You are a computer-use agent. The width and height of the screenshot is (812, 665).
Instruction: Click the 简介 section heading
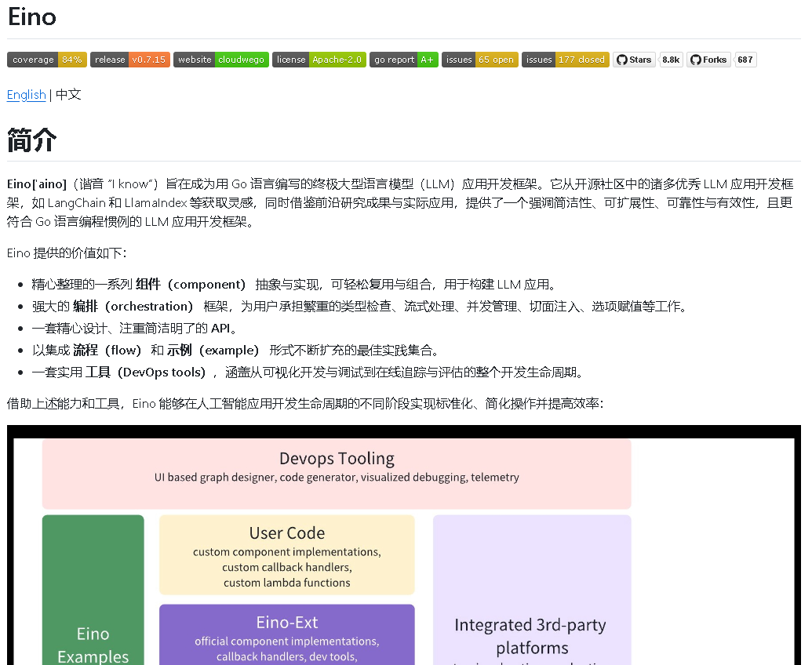pos(32,140)
